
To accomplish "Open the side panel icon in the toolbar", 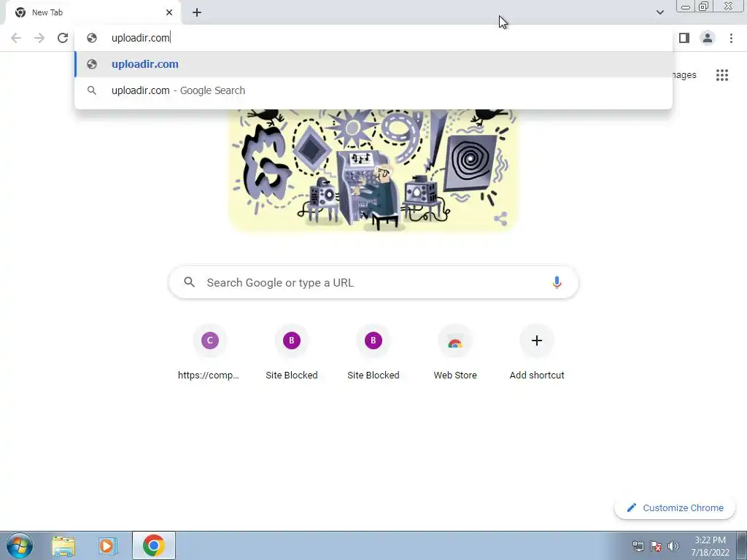I will pyautogui.click(x=684, y=38).
